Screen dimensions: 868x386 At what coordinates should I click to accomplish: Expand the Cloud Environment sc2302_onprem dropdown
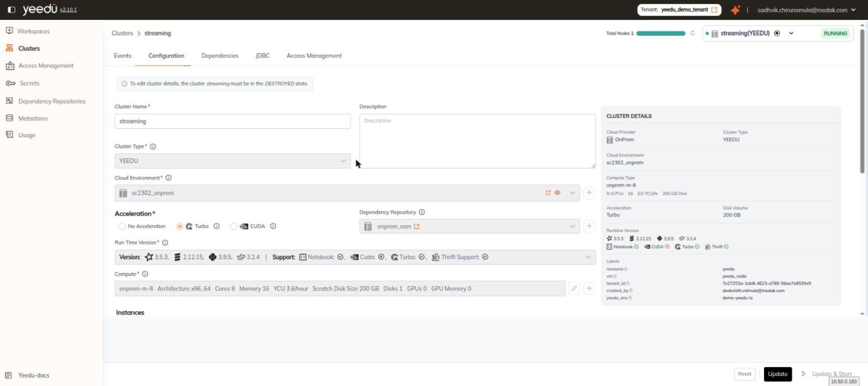572,193
